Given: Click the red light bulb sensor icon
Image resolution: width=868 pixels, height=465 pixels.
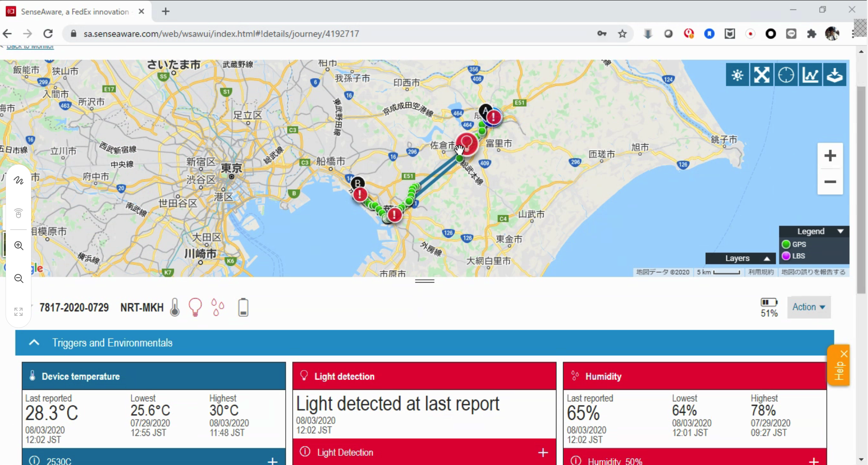Looking at the screenshot, I should coord(195,307).
